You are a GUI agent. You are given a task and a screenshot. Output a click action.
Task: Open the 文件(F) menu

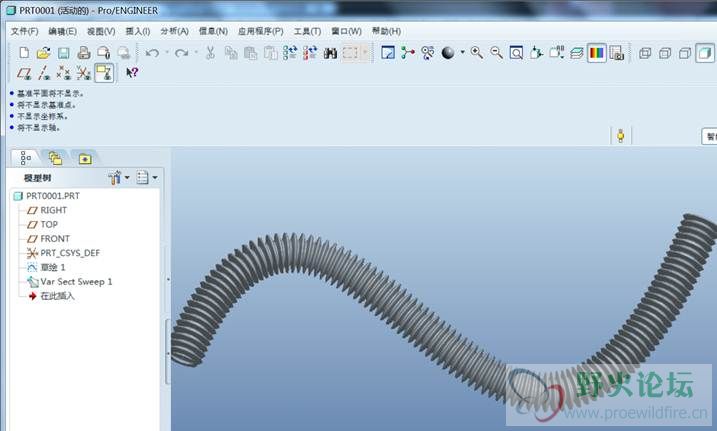[x=25, y=31]
